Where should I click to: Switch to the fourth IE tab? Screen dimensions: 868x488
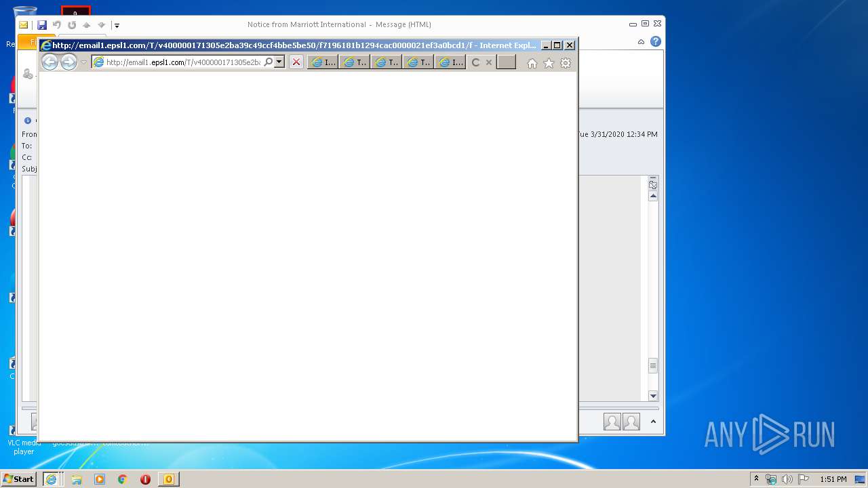[418, 62]
